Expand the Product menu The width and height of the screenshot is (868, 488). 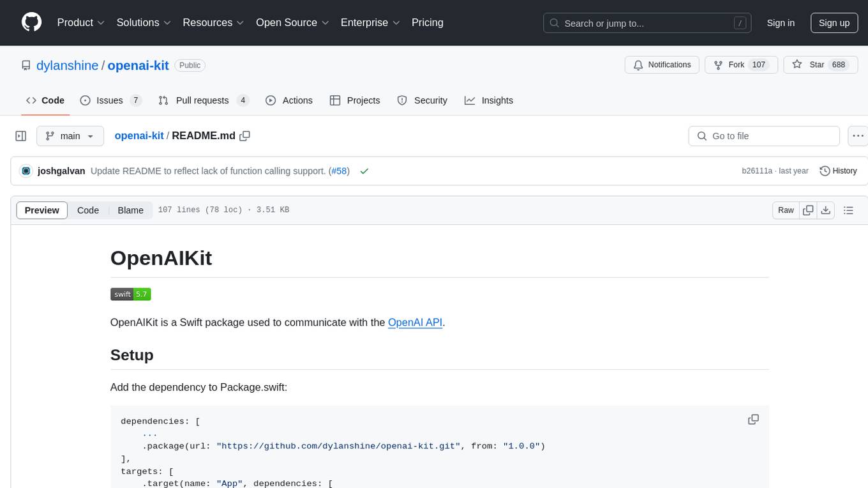click(81, 22)
